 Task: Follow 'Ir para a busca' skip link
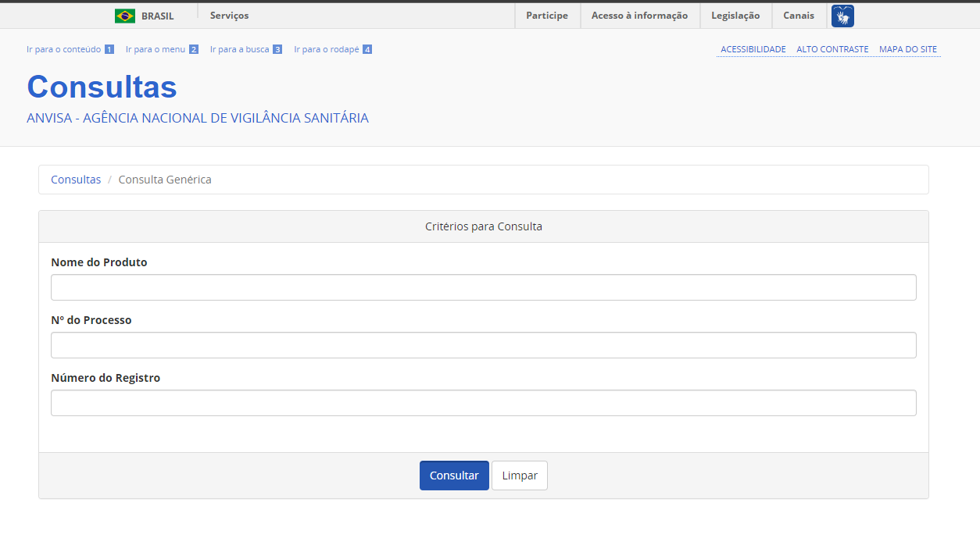point(246,49)
